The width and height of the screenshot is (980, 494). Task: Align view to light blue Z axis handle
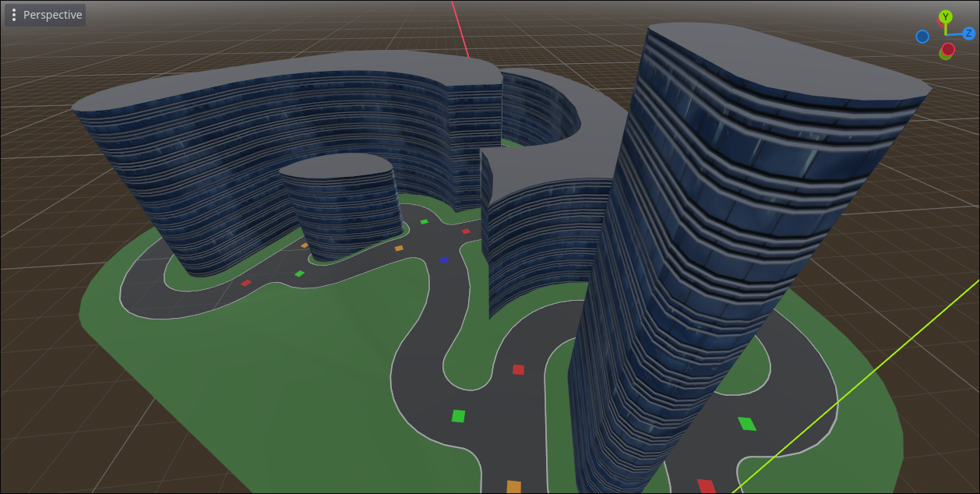coord(968,34)
